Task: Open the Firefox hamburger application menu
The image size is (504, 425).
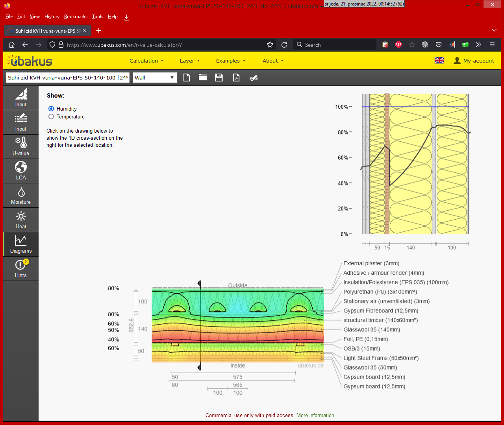Action: tap(492, 45)
